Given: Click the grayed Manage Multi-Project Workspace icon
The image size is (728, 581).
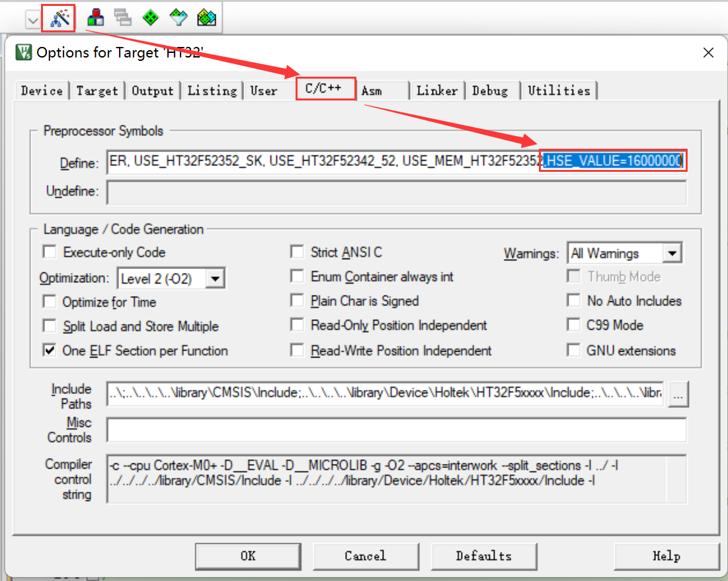Looking at the screenshot, I should tap(122, 18).
